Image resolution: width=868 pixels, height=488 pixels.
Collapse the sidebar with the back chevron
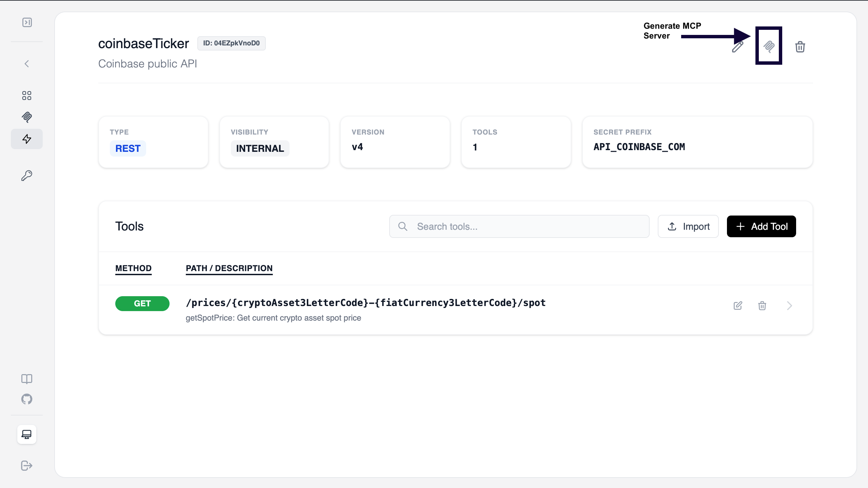(27, 64)
